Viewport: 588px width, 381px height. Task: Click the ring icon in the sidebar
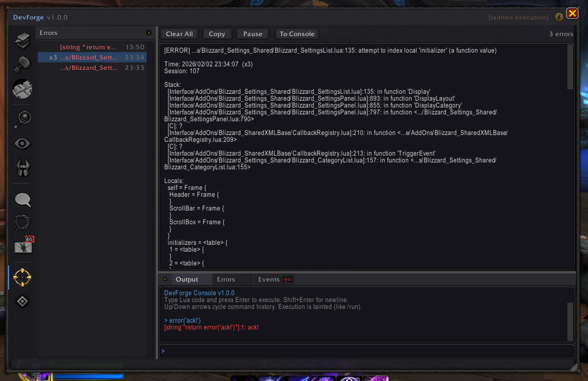pos(22,223)
